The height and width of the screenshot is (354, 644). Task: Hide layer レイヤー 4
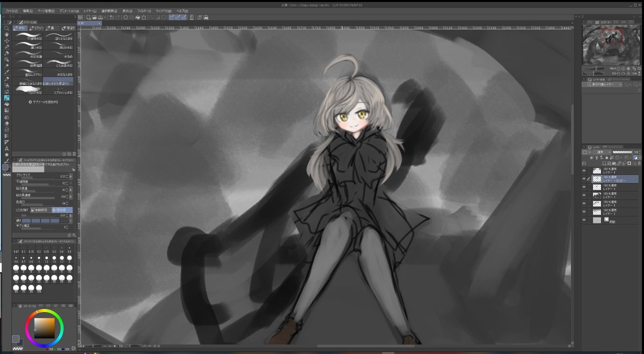point(584,170)
